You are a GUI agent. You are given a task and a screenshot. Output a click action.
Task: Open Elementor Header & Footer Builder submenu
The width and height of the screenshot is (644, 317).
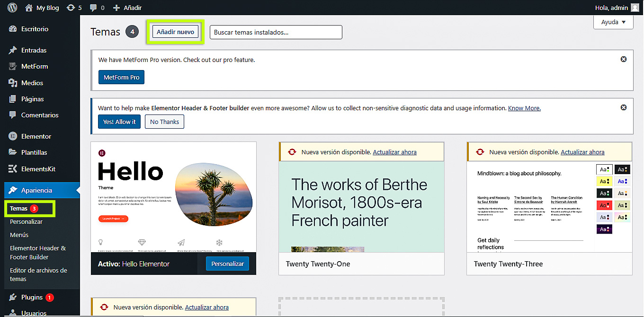click(38, 253)
